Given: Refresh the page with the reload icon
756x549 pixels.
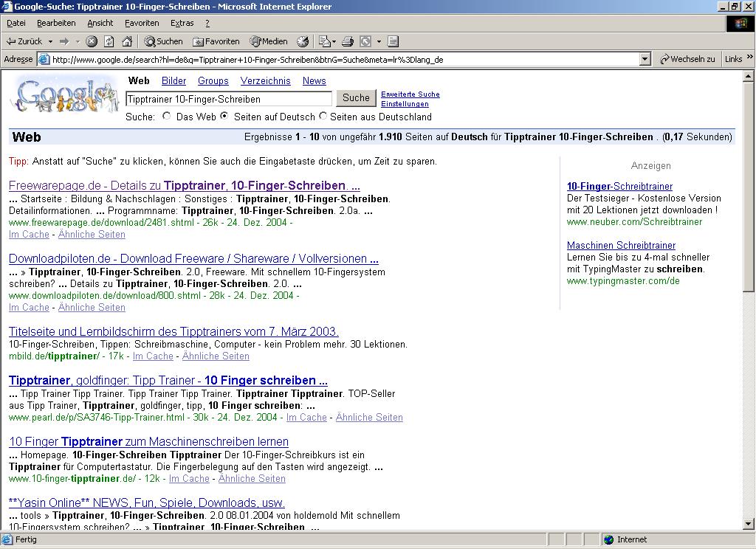Looking at the screenshot, I should [x=109, y=41].
